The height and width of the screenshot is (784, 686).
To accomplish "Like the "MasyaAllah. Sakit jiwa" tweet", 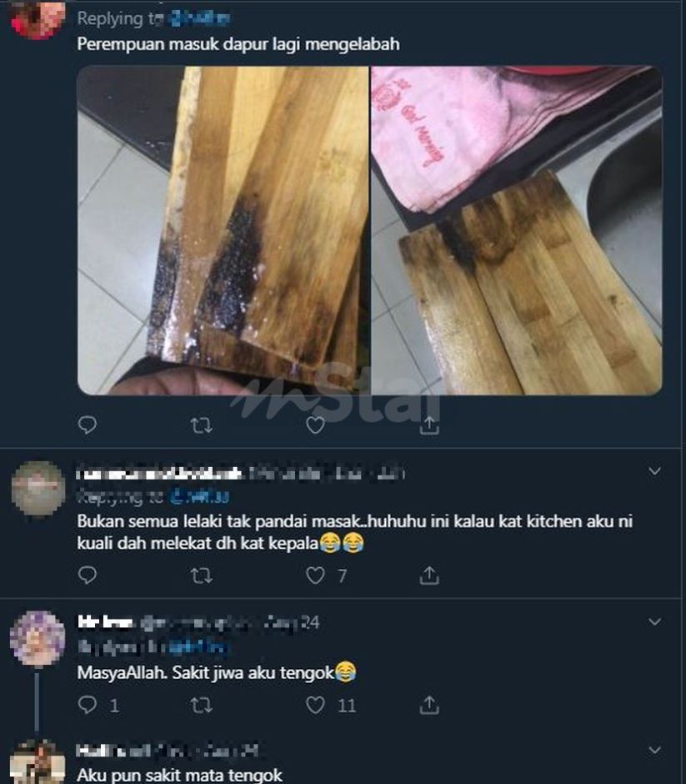I will pos(315,706).
